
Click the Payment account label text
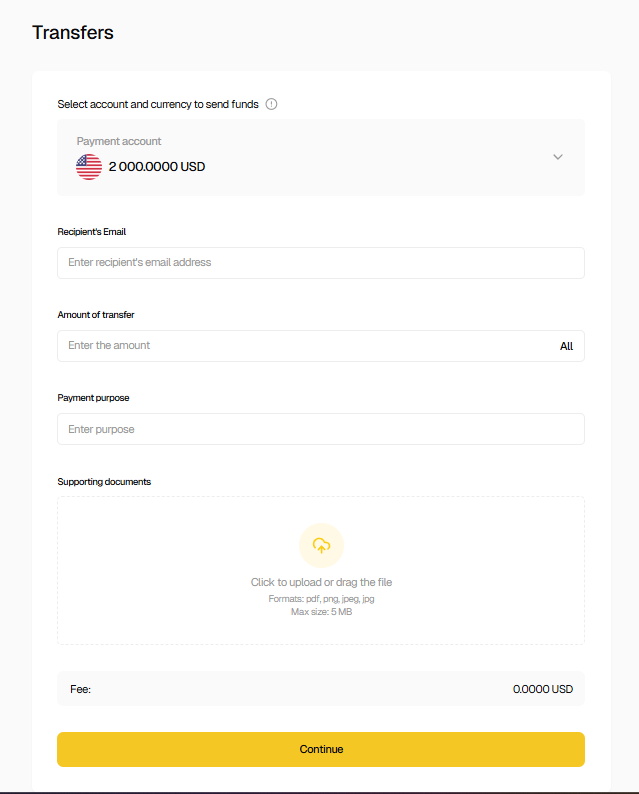click(119, 141)
